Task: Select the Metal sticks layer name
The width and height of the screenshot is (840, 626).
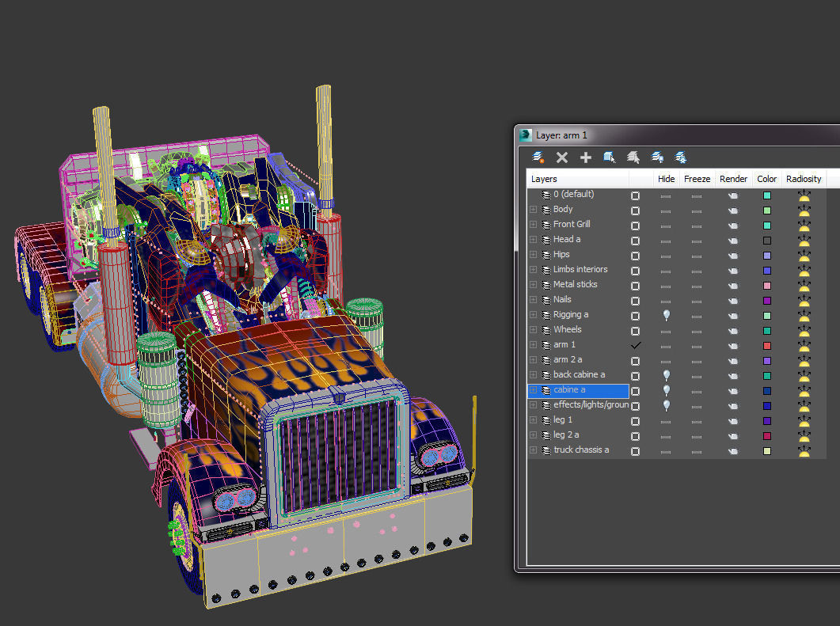Action: pos(575,284)
